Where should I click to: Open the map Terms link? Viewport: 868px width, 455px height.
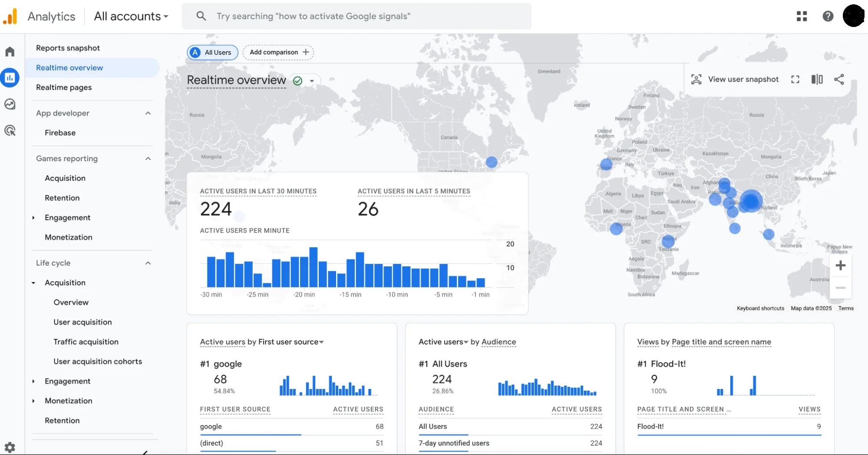pos(845,308)
